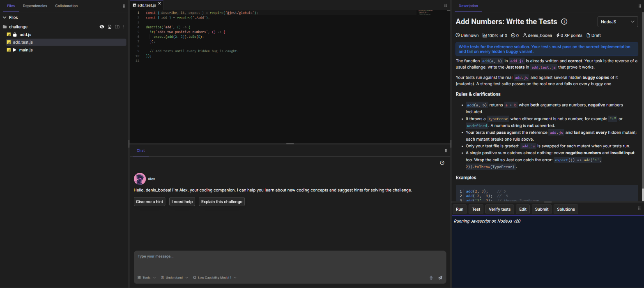Image resolution: width=644 pixels, height=288 pixels.
Task: Select the challenge folder in the tree
Action: (18, 27)
